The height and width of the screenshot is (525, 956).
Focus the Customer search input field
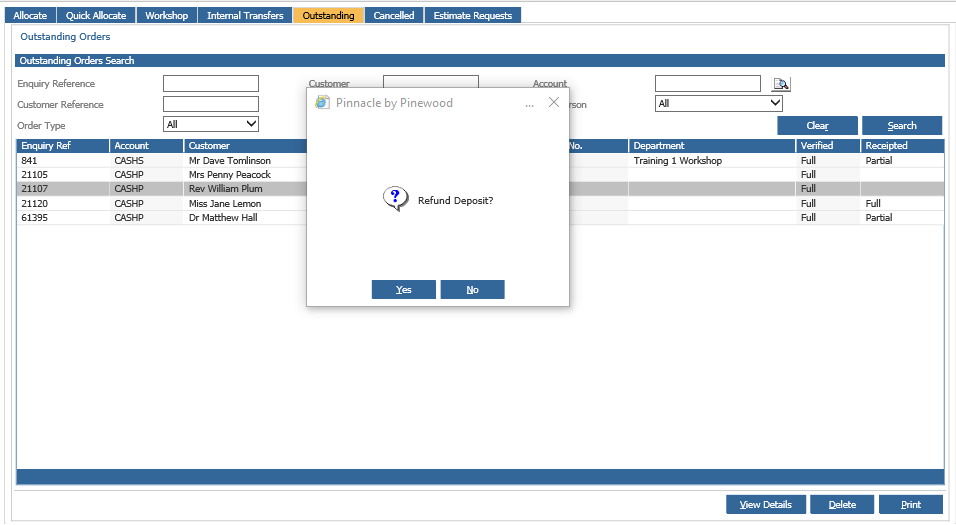430,82
